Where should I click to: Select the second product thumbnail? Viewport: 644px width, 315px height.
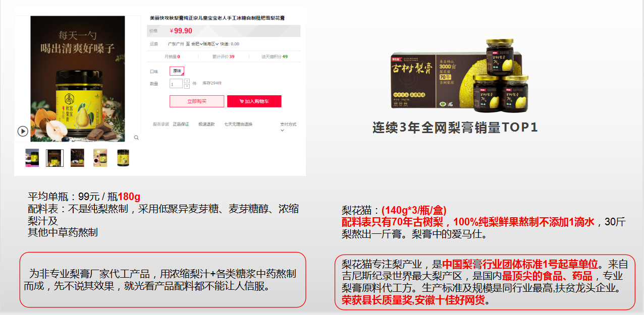tap(55, 158)
